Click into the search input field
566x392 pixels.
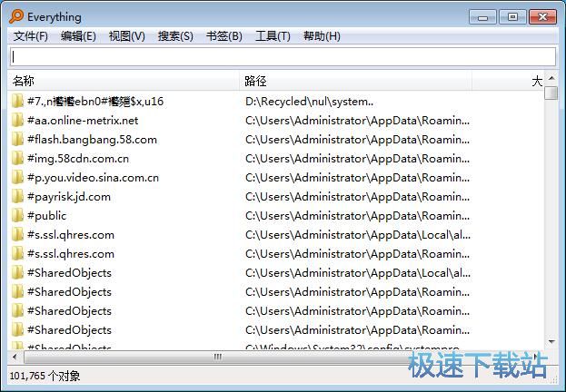point(283,56)
